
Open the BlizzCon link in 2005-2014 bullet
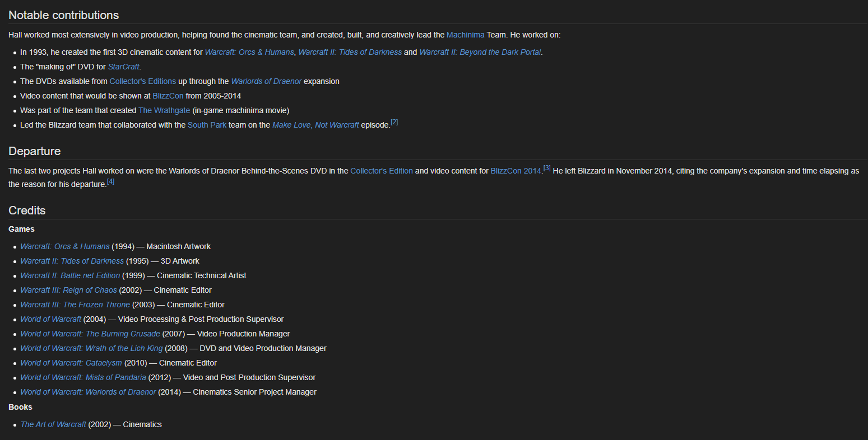168,96
